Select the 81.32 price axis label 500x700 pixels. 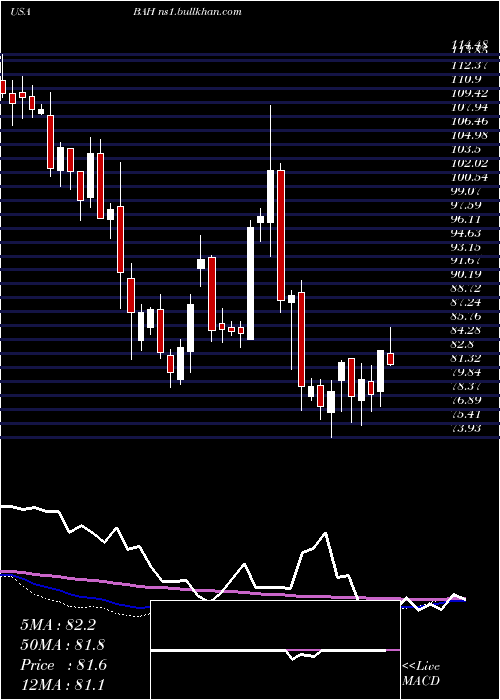point(468,358)
